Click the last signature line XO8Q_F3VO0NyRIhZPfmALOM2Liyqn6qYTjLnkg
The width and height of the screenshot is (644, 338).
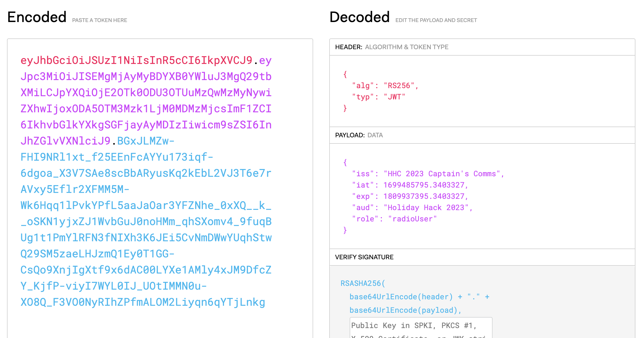point(143,302)
